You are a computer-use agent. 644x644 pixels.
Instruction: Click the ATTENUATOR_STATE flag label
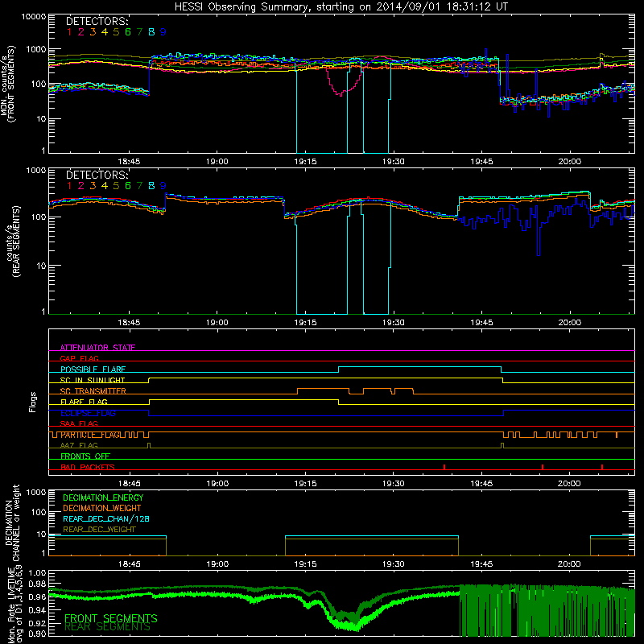point(97,348)
